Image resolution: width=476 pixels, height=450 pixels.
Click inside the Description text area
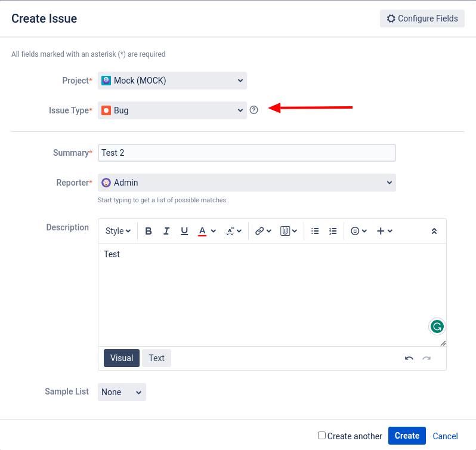coord(272,295)
